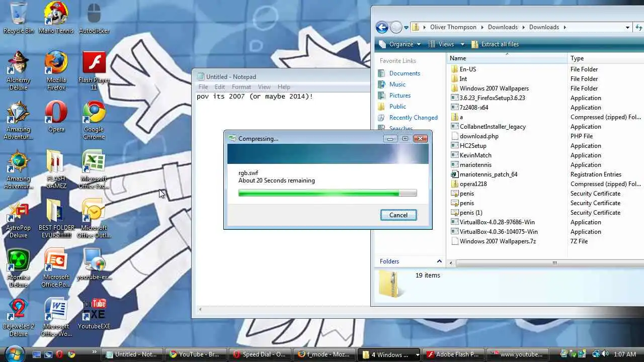Select CollabnetInstaller_legacy file

pos(546,127)
